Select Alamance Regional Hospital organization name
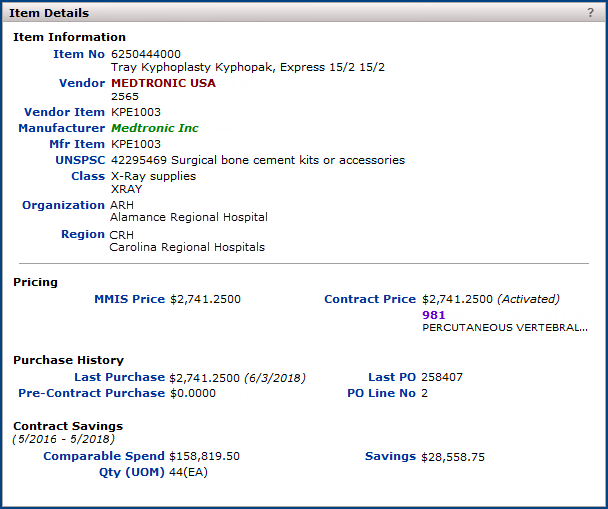 188,217
